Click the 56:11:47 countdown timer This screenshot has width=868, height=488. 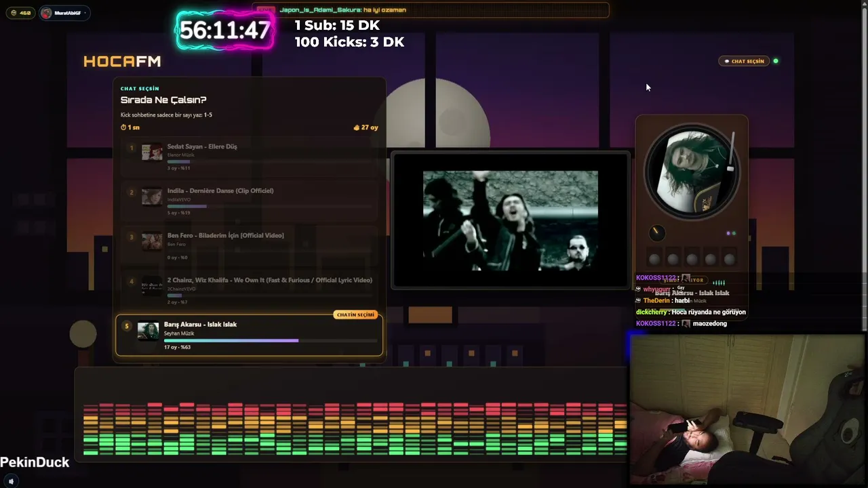tap(225, 30)
